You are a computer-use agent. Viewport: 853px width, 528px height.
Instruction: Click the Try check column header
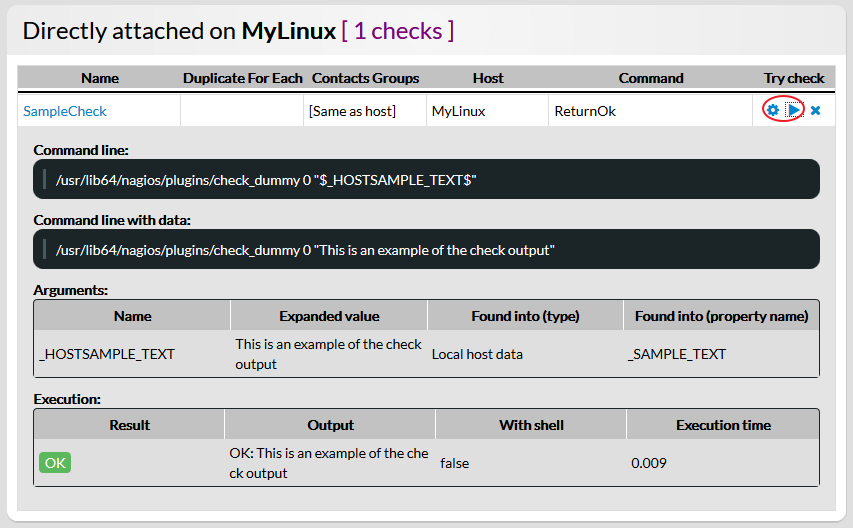pos(794,78)
